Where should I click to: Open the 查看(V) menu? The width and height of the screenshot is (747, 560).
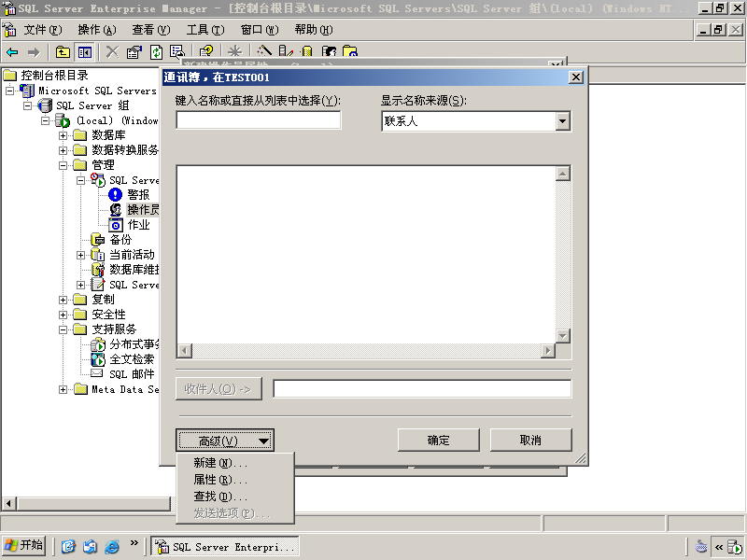click(151, 30)
